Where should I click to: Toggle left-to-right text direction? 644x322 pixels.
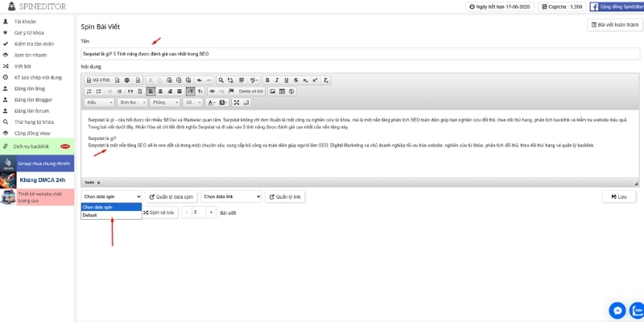click(191, 91)
